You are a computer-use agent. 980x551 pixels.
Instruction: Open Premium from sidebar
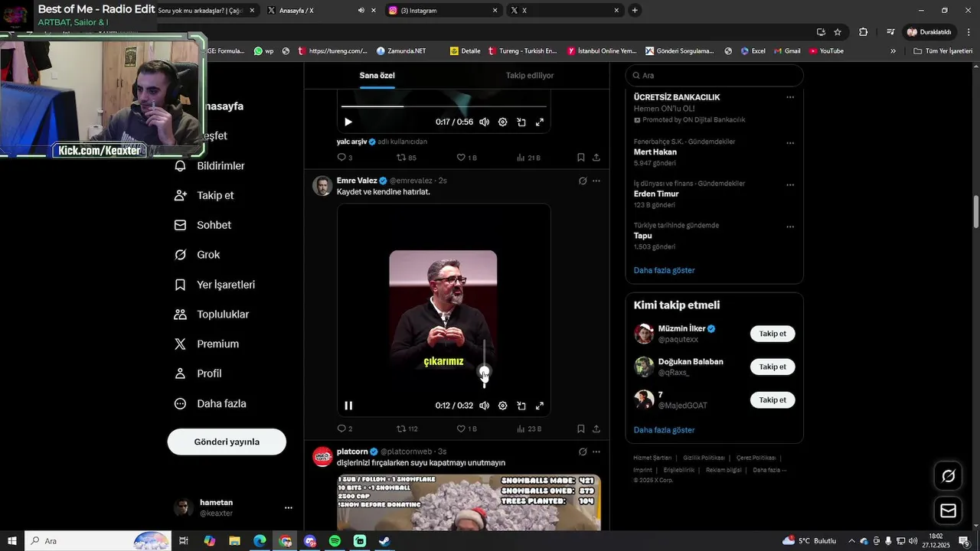coord(207,344)
